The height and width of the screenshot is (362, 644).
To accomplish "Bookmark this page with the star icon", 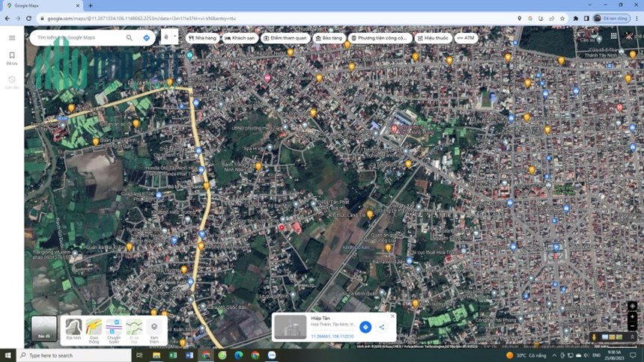I will click(562, 19).
